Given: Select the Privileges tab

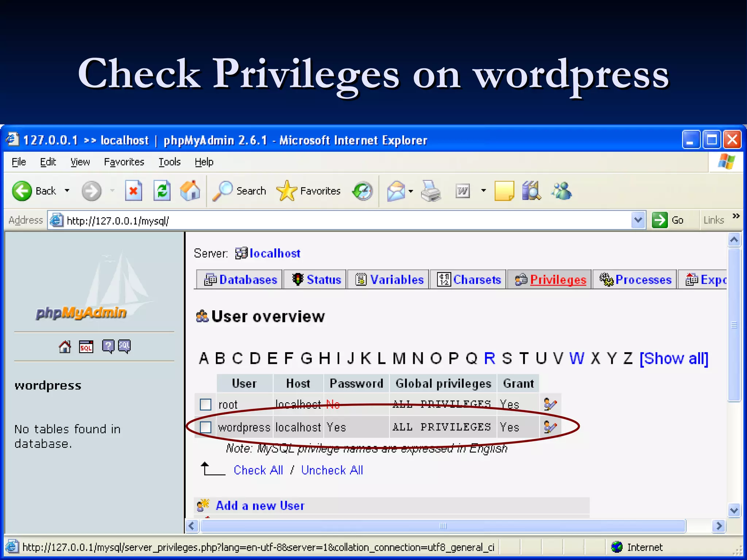Looking at the screenshot, I should click(x=549, y=280).
